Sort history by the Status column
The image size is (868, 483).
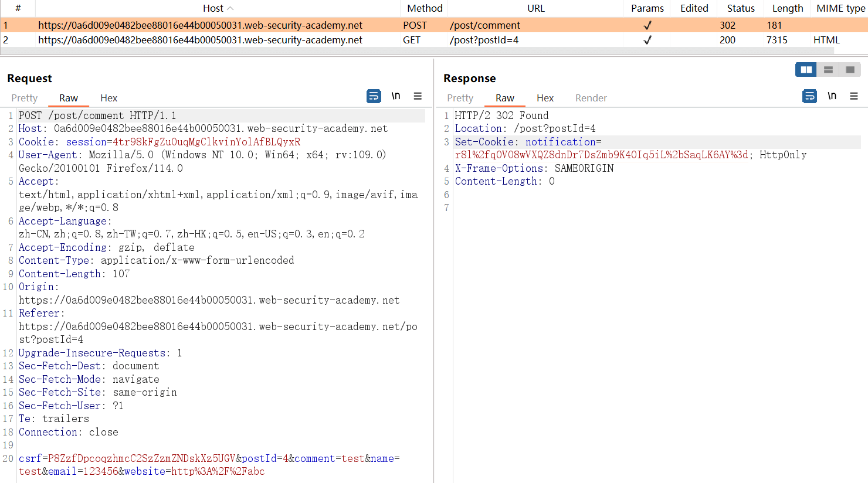click(x=740, y=8)
